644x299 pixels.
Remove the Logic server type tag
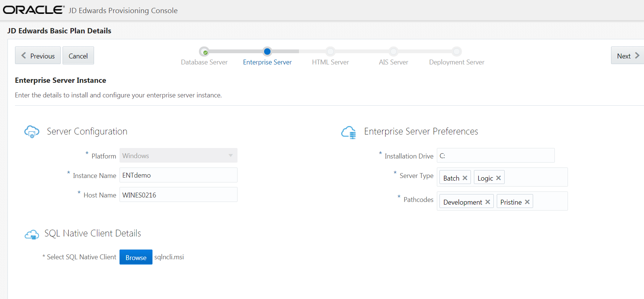[499, 178]
